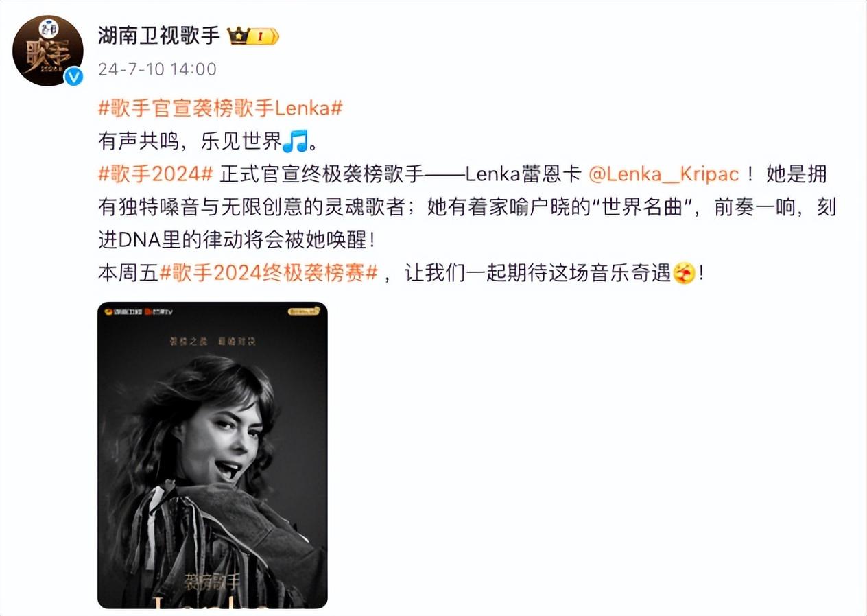
Task: Click Hunan TV logo on poster
Action: [x=122, y=311]
